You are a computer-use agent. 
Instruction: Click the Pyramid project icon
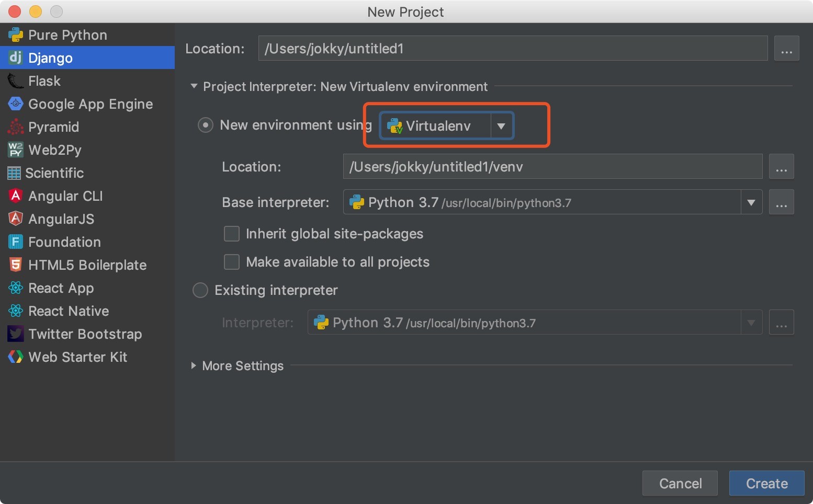point(16,127)
